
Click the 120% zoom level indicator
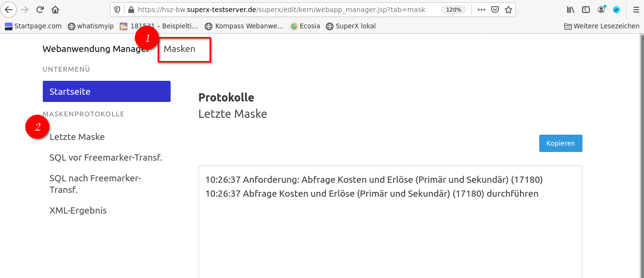tap(454, 10)
